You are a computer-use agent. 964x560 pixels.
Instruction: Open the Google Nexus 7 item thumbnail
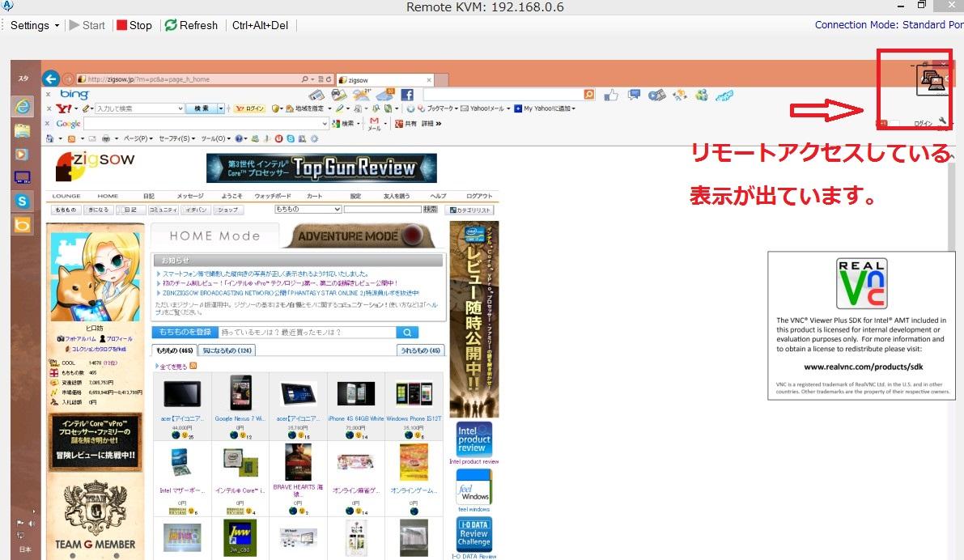240,393
